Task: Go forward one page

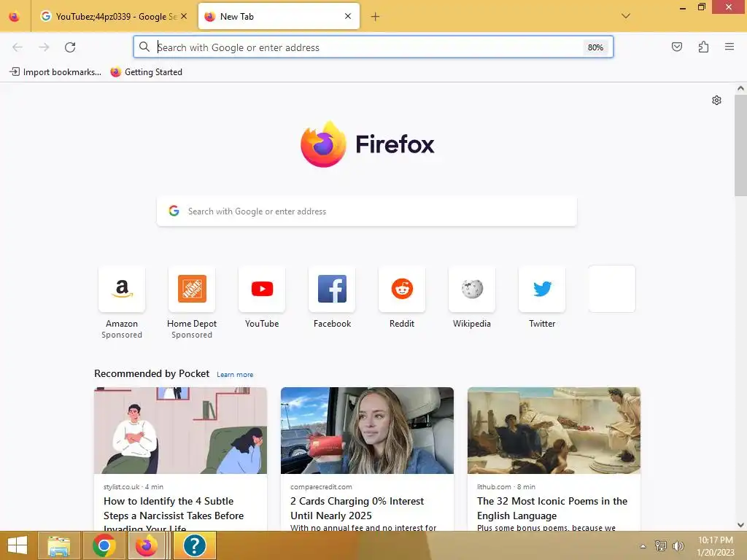Action: tap(44, 47)
